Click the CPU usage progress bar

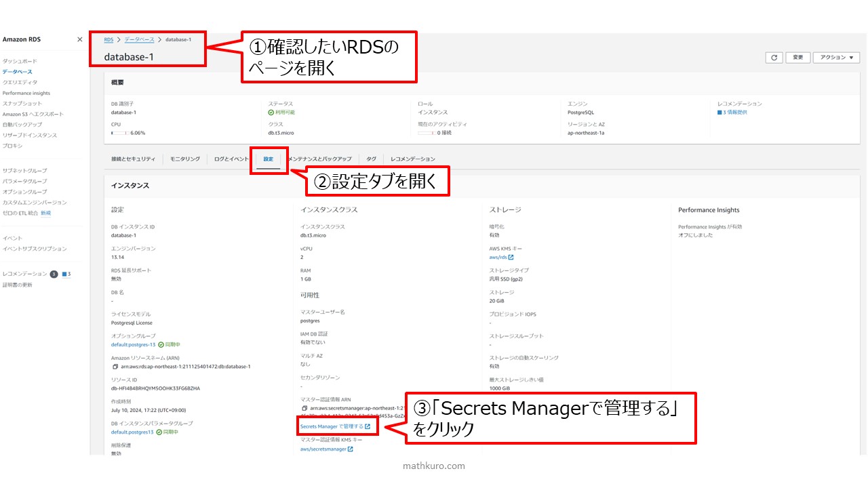(x=120, y=133)
